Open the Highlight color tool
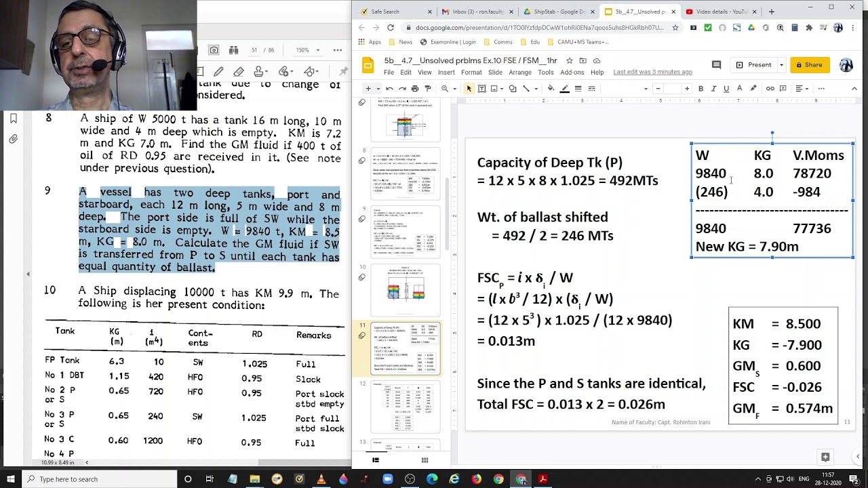868x488 pixels. (753, 89)
